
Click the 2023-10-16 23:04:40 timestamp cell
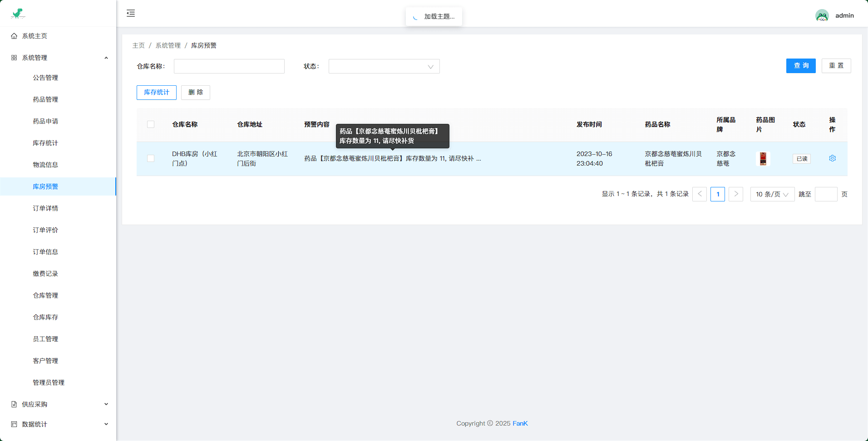(594, 159)
